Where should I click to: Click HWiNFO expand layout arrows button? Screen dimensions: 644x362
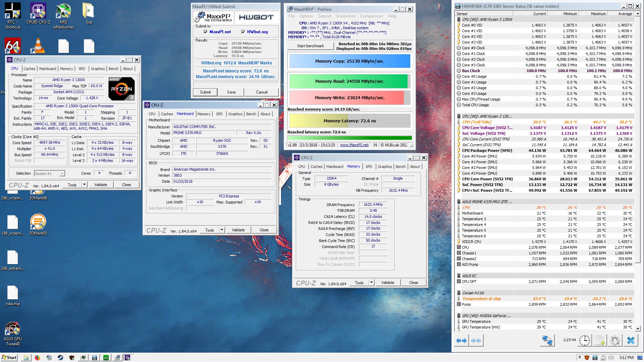(462, 341)
